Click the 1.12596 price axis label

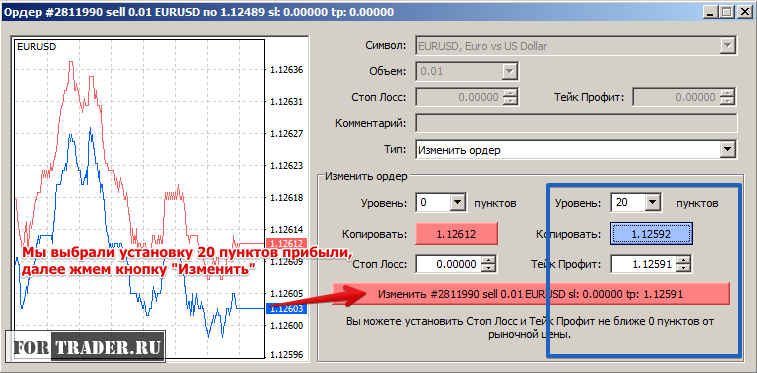click(287, 355)
